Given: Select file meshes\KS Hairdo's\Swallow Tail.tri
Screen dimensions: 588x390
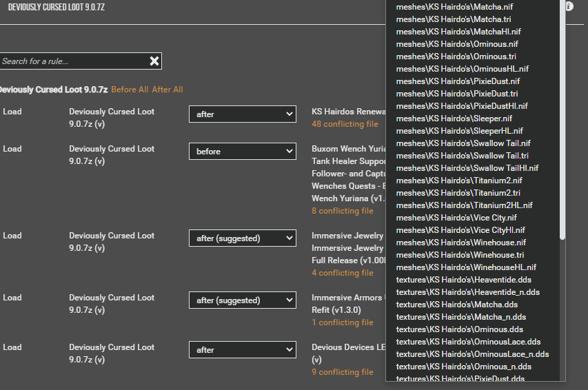Looking at the screenshot, I should (x=463, y=155).
